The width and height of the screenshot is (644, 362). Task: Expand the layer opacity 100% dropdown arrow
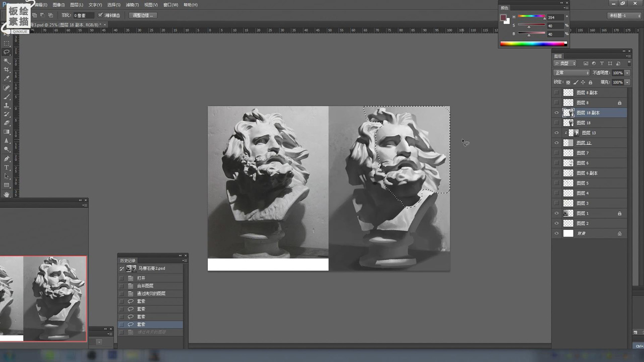[x=627, y=73]
